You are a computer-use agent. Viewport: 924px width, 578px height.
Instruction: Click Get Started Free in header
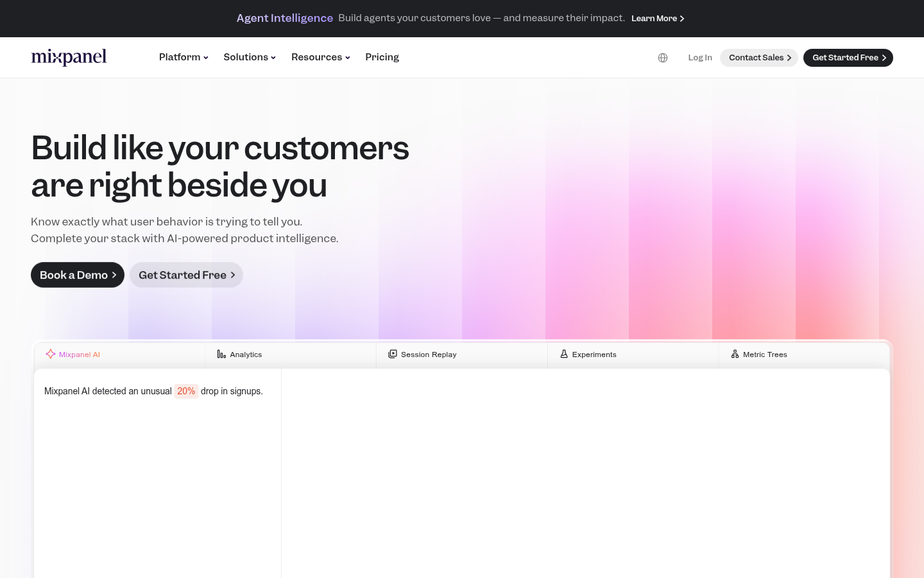coord(848,58)
